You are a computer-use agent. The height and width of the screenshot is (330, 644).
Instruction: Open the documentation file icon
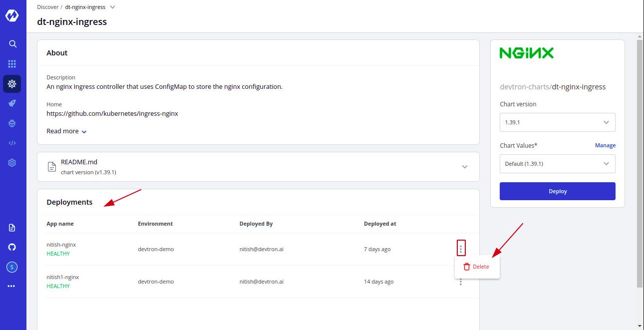click(12, 228)
